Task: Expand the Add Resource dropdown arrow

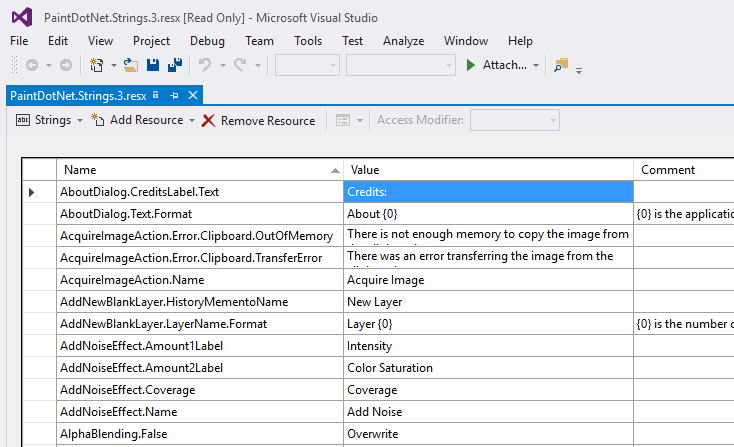Action: click(x=192, y=121)
